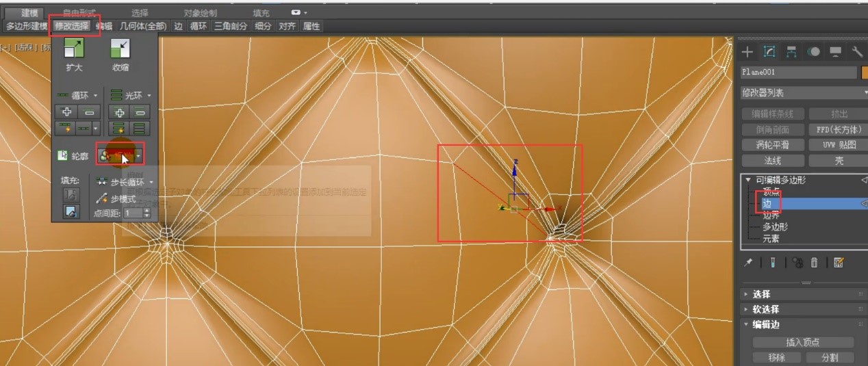This screenshot has height=366, width=868.
Task: Open the 三角剖分 ribbon panel
Action: [x=231, y=26]
